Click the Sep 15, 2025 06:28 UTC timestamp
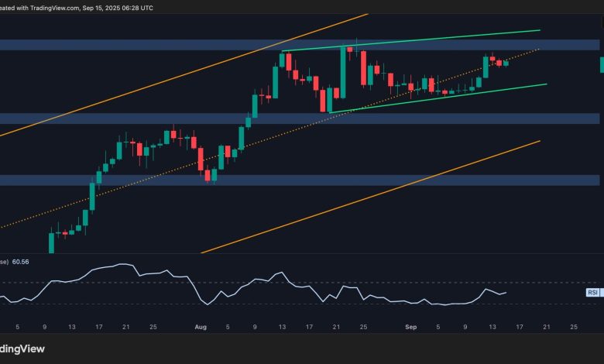The height and width of the screenshot is (364, 604). (x=118, y=8)
